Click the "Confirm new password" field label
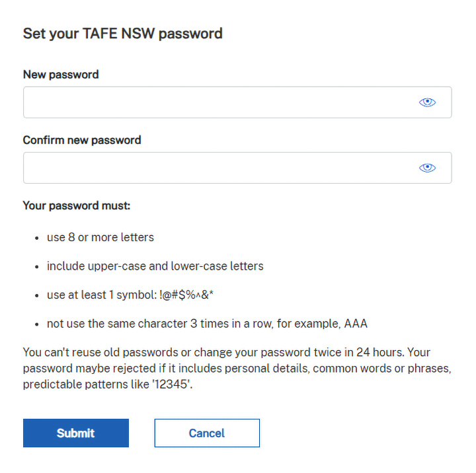The width and height of the screenshot is (476, 473). click(x=82, y=140)
